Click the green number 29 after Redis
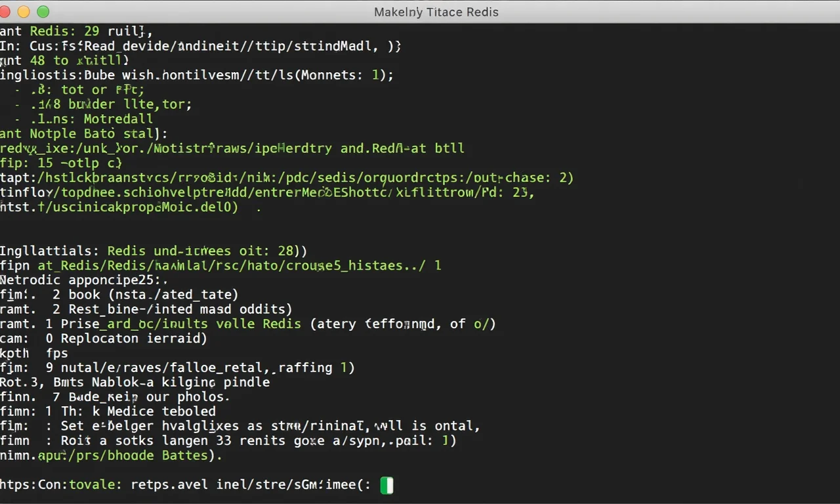Screen dimensions: 840x504 91,31
